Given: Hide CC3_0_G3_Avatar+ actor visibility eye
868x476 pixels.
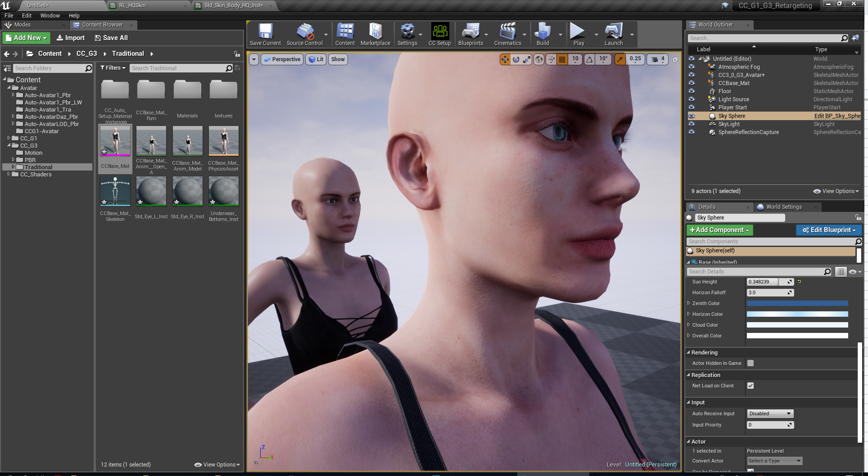Looking at the screenshot, I should click(x=692, y=75).
